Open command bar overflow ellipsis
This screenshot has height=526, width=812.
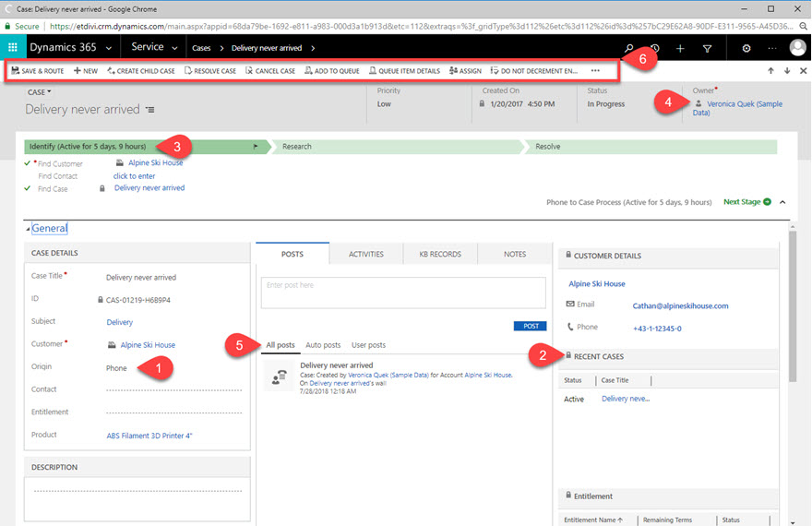click(595, 70)
